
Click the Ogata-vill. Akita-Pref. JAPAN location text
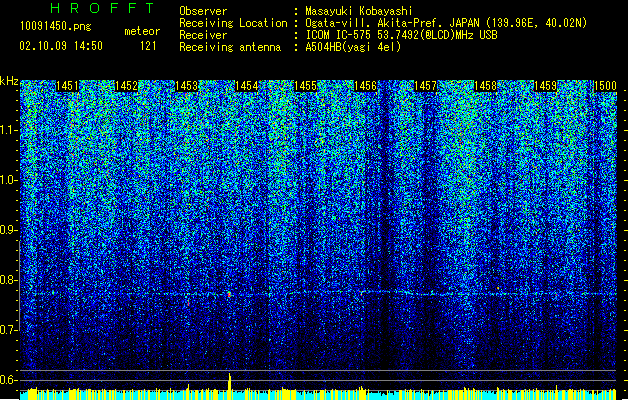[446, 23]
